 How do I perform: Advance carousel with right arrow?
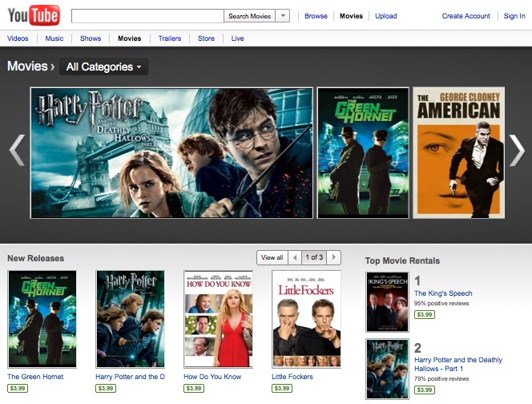[517, 151]
